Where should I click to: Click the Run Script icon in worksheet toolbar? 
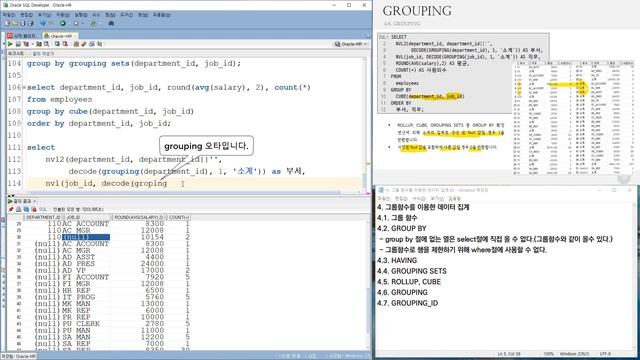[18, 44]
